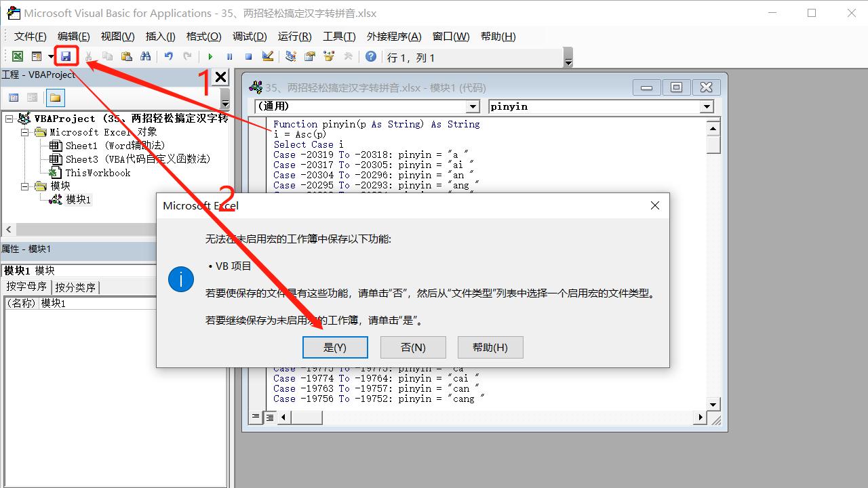
Task: Click the Reset stop icon
Action: pyautogui.click(x=248, y=57)
